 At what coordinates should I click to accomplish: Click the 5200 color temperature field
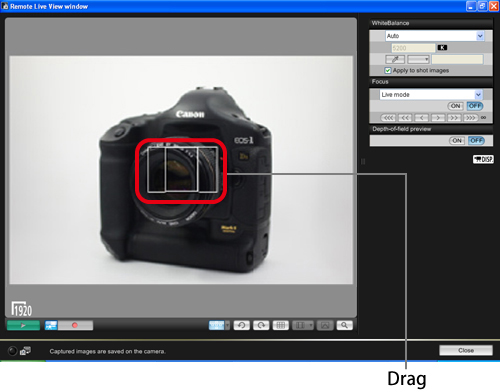point(413,48)
